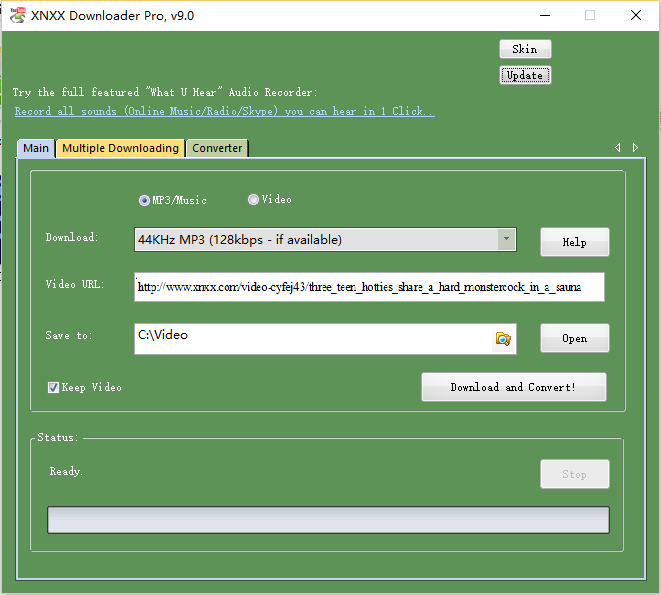Open the Download format dropdown arrow
This screenshot has width=661, height=595.
pos(506,240)
